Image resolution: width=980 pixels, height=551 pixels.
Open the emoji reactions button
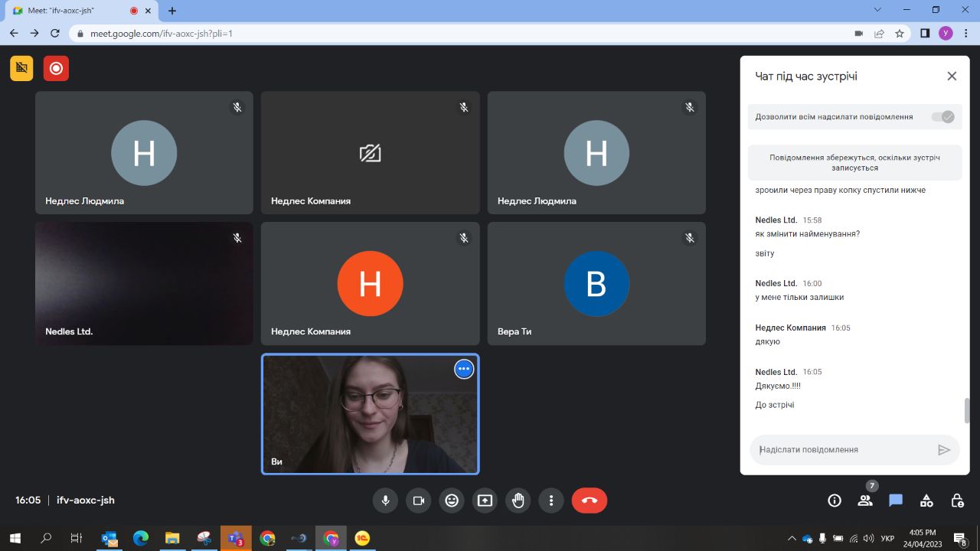pyautogui.click(x=452, y=500)
